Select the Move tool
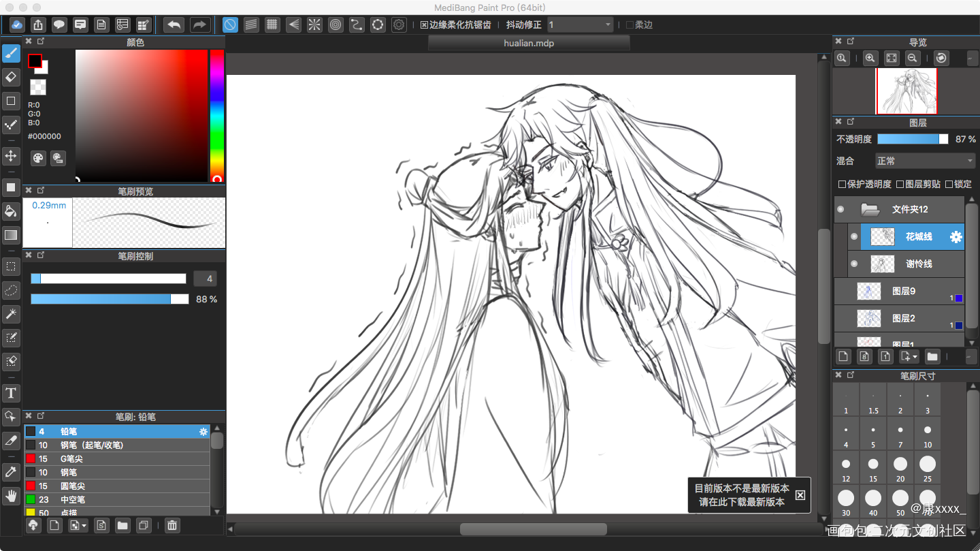 (x=11, y=156)
